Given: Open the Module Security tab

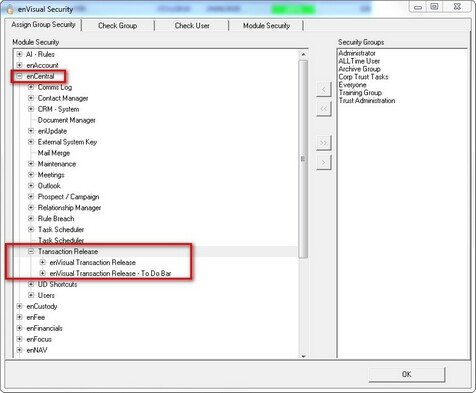Looking at the screenshot, I should [266, 26].
